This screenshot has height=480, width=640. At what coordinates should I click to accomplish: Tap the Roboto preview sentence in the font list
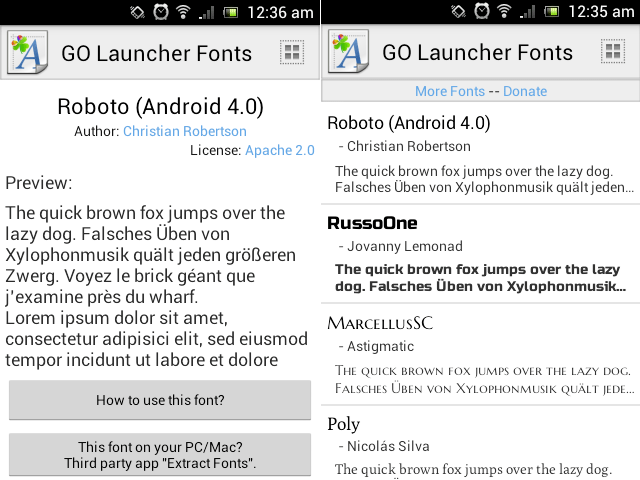coord(484,179)
